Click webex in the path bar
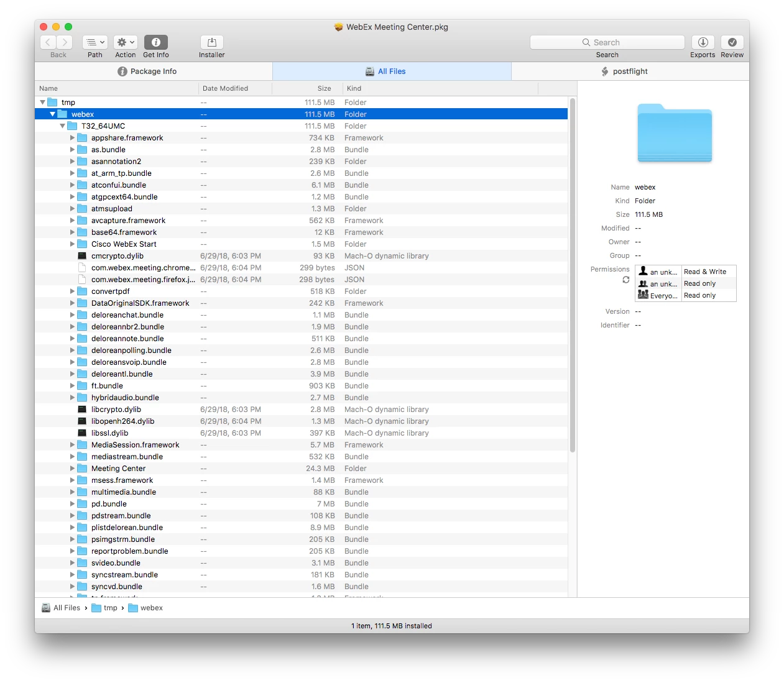The width and height of the screenshot is (784, 683). (x=145, y=608)
